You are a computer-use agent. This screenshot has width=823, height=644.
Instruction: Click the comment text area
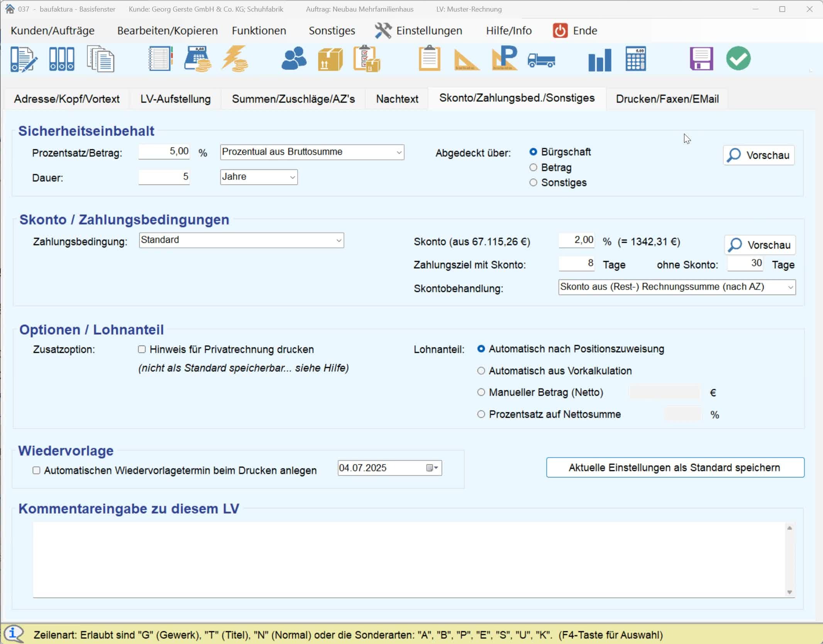coord(409,559)
